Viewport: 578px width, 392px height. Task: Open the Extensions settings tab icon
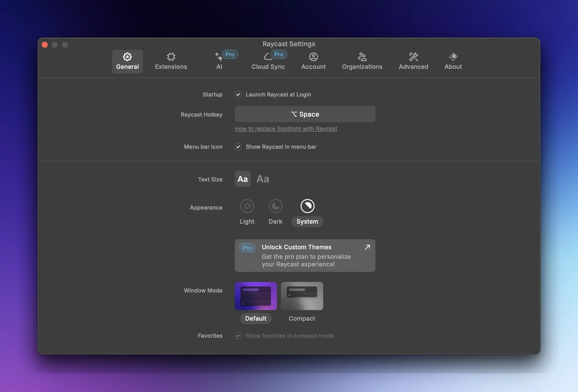click(171, 57)
